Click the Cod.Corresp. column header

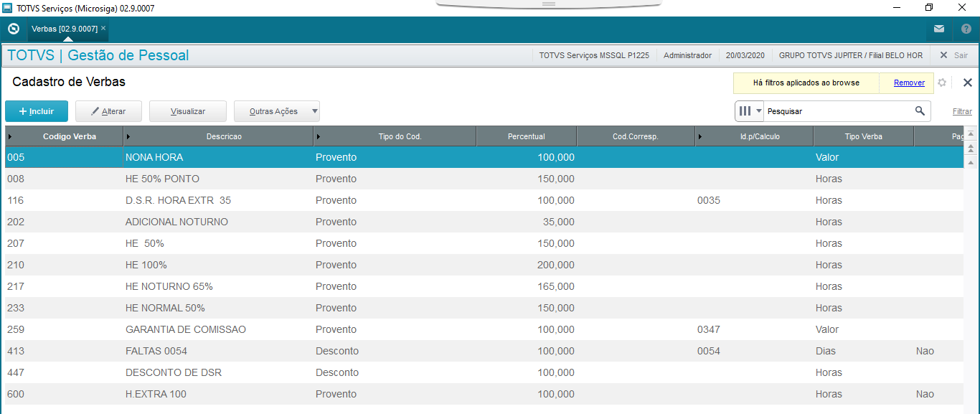[636, 136]
